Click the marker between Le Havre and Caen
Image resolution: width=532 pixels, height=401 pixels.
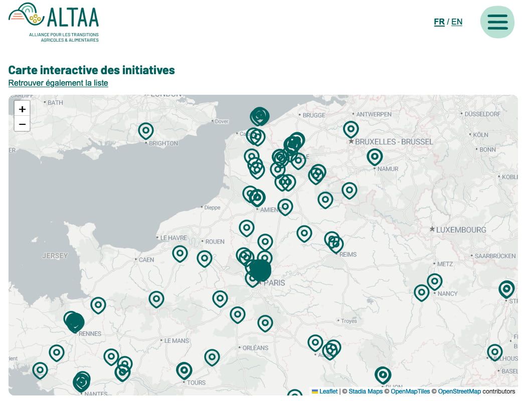coord(180,254)
